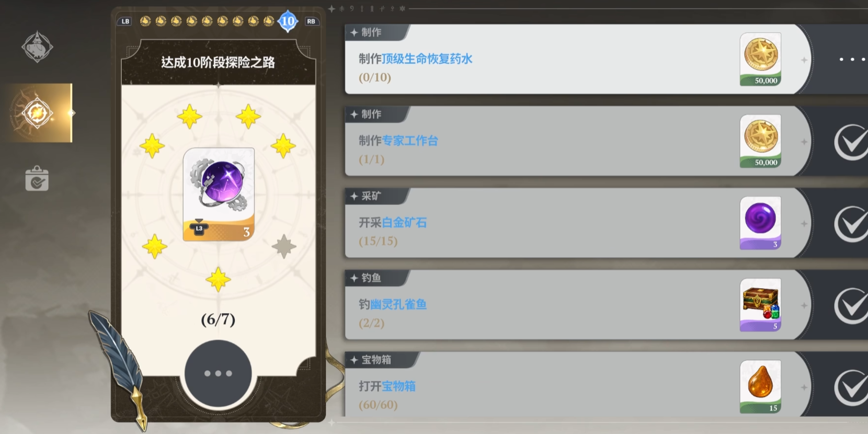868x434 pixels.
Task: Select the first gold stage marker
Action: click(x=145, y=21)
